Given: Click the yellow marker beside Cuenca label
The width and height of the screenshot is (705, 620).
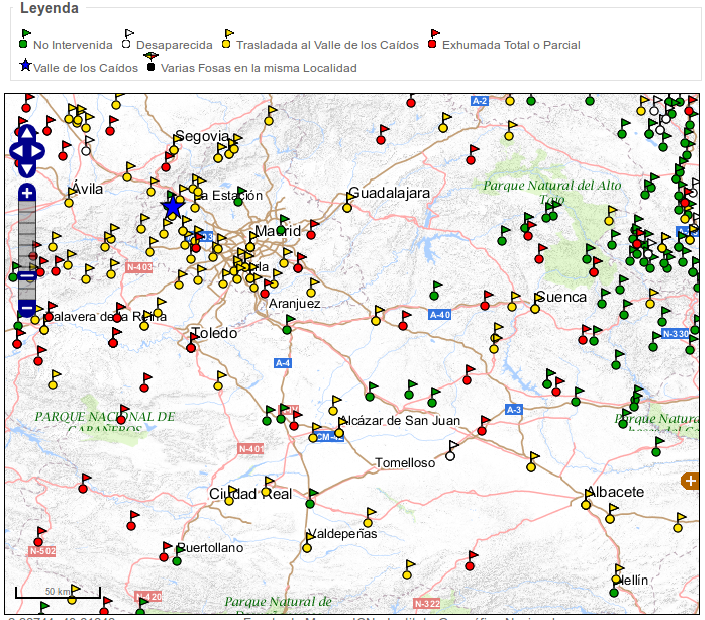Looking at the screenshot, I should pyautogui.click(x=535, y=309).
